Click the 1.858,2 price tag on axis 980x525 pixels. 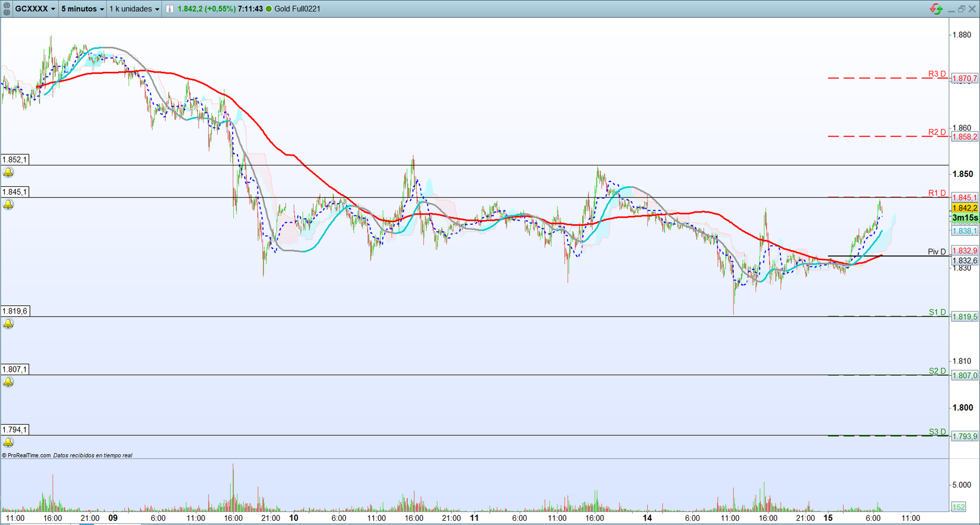pyautogui.click(x=965, y=137)
